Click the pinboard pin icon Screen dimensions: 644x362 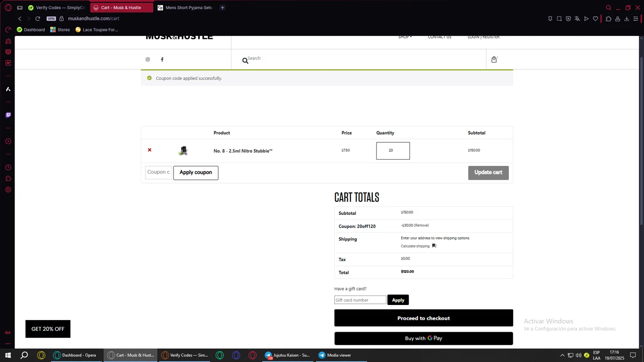tap(550, 19)
